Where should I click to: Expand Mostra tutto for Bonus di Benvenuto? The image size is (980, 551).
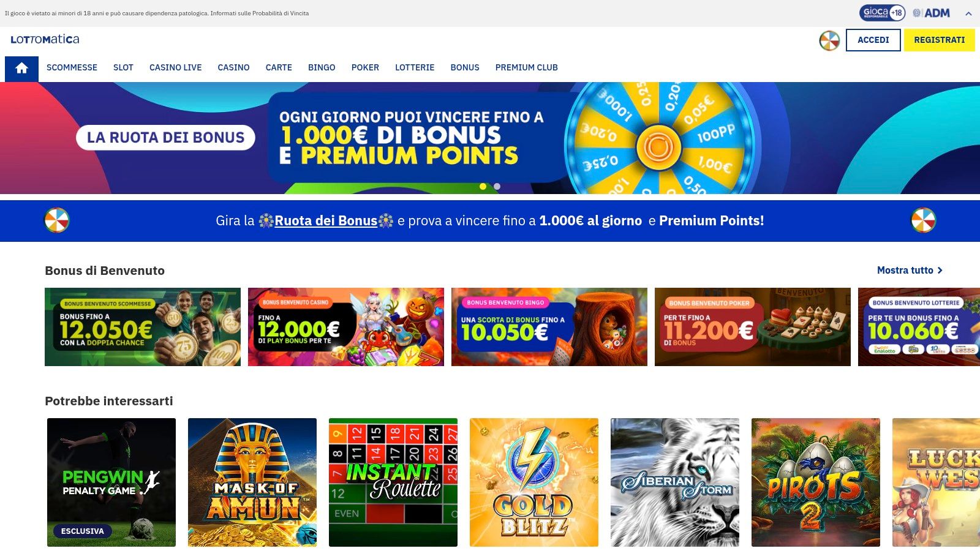910,270
